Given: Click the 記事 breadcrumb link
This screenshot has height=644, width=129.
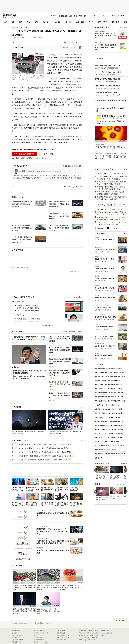Looking at the screenshot, I should (x=26, y=27).
